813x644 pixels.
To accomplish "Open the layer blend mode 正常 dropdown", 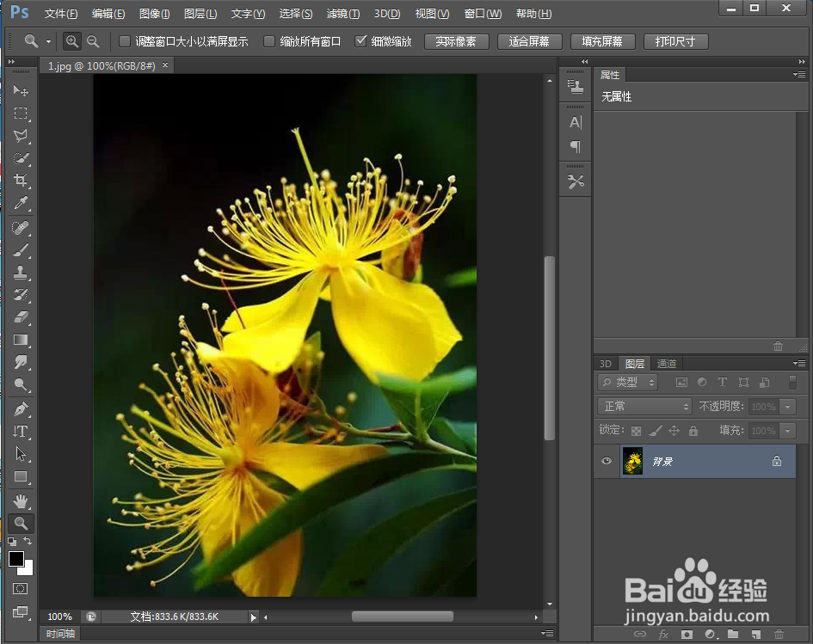I will pos(645,407).
